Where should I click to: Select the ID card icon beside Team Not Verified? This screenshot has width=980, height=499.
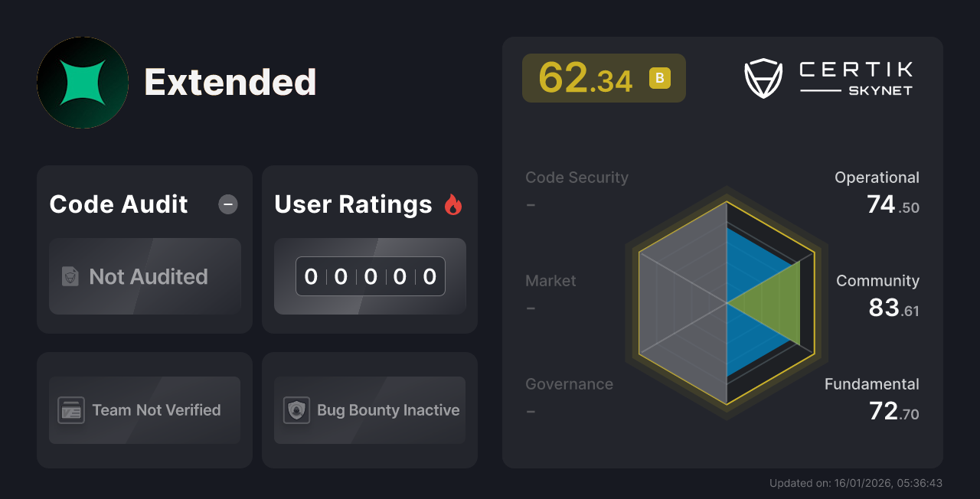pos(72,410)
